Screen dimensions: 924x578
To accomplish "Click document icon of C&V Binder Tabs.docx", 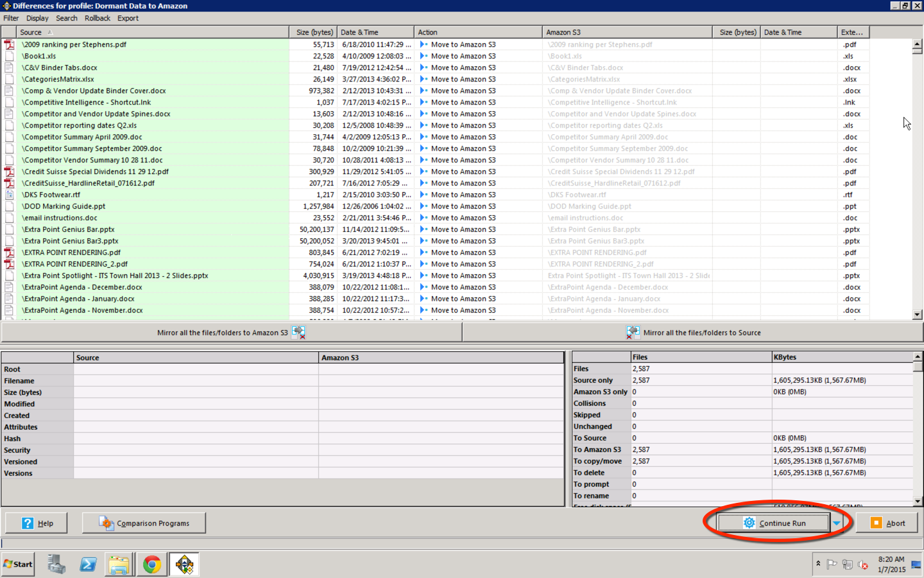I will (x=9, y=67).
